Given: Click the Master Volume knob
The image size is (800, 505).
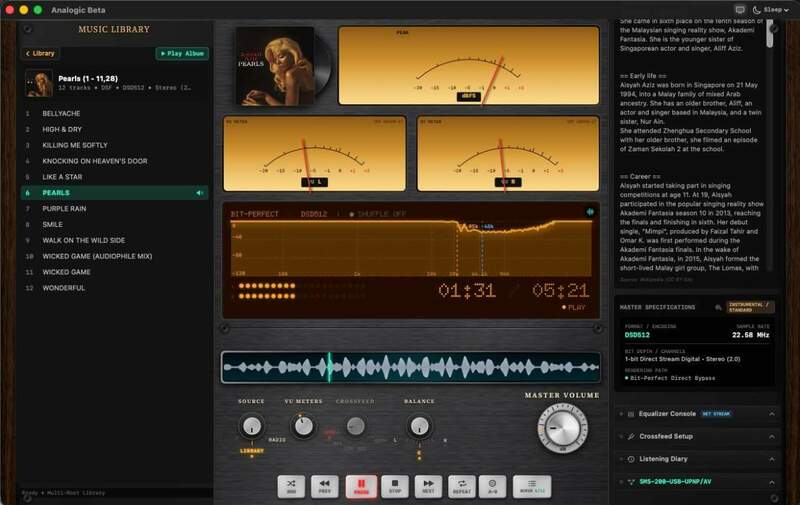Looking at the screenshot, I should (x=562, y=427).
